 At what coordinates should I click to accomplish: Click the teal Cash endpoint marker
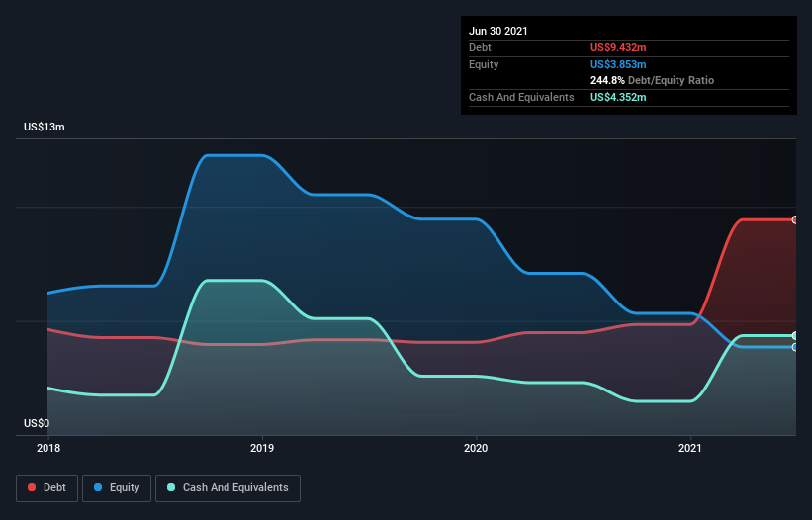pyautogui.click(x=795, y=336)
